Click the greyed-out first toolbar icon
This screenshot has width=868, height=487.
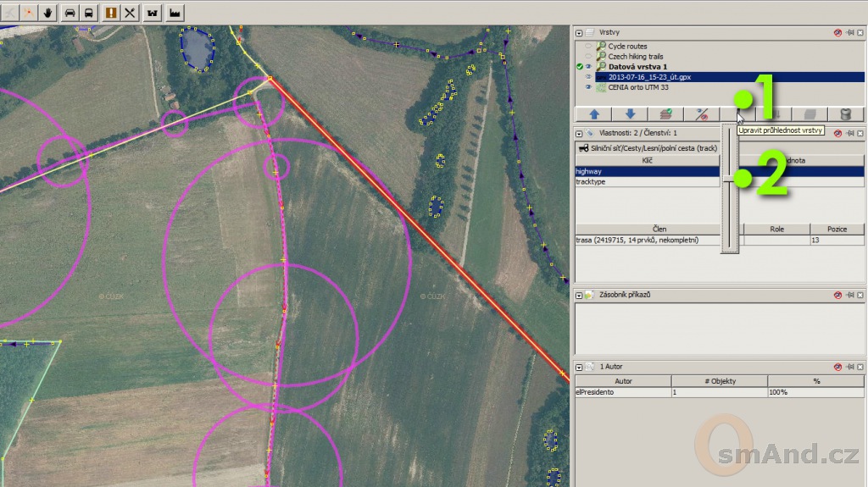(9, 12)
